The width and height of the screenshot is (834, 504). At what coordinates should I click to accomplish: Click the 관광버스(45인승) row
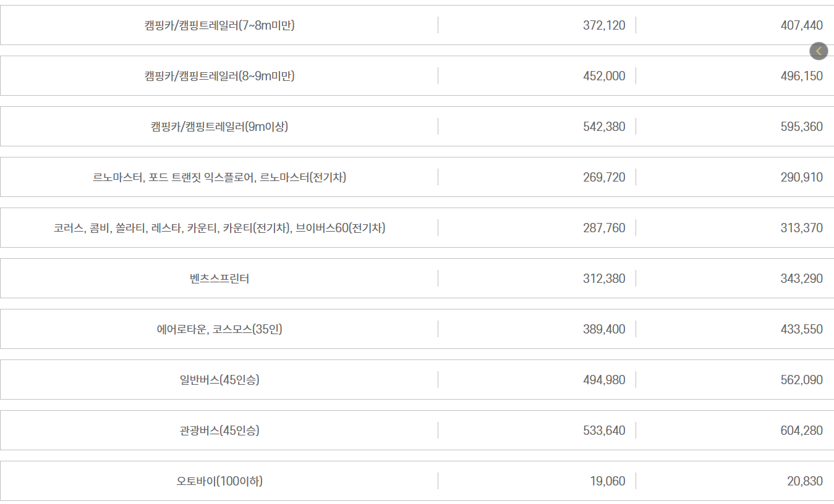(x=219, y=430)
